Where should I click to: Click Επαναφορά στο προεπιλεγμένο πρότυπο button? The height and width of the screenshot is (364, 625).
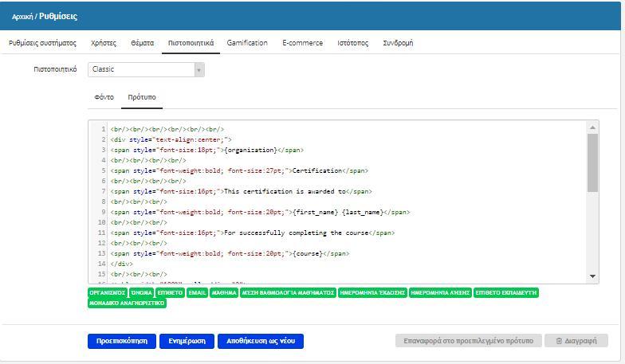pyautogui.click(x=469, y=341)
